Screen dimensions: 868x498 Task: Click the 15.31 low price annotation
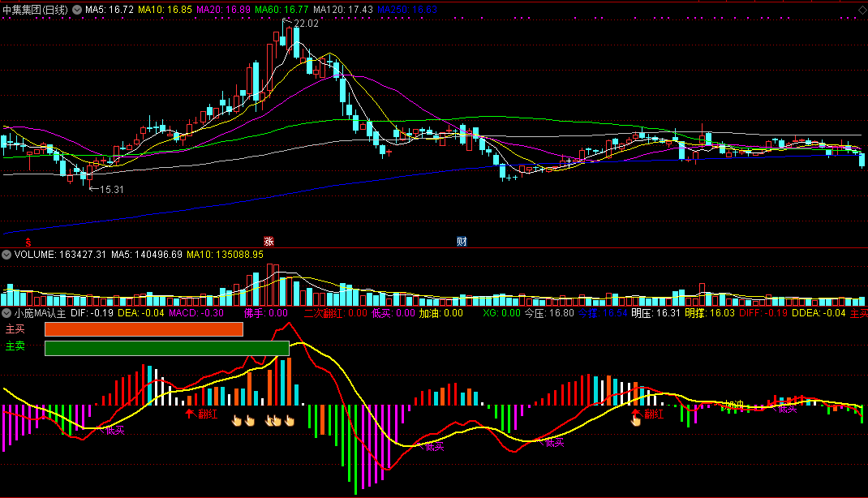(112, 189)
